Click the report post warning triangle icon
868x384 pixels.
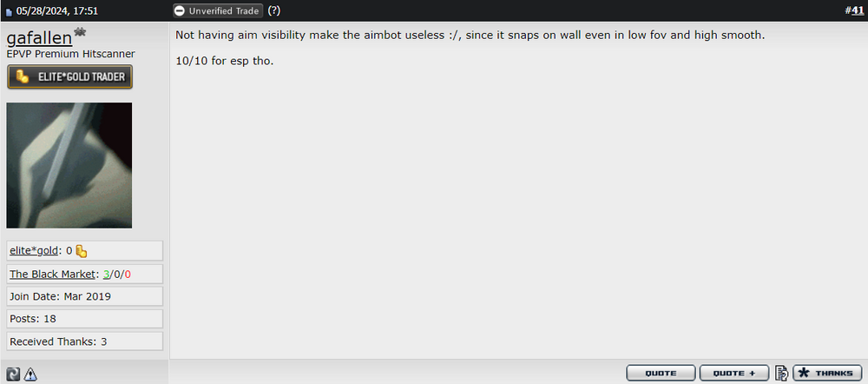click(30, 374)
